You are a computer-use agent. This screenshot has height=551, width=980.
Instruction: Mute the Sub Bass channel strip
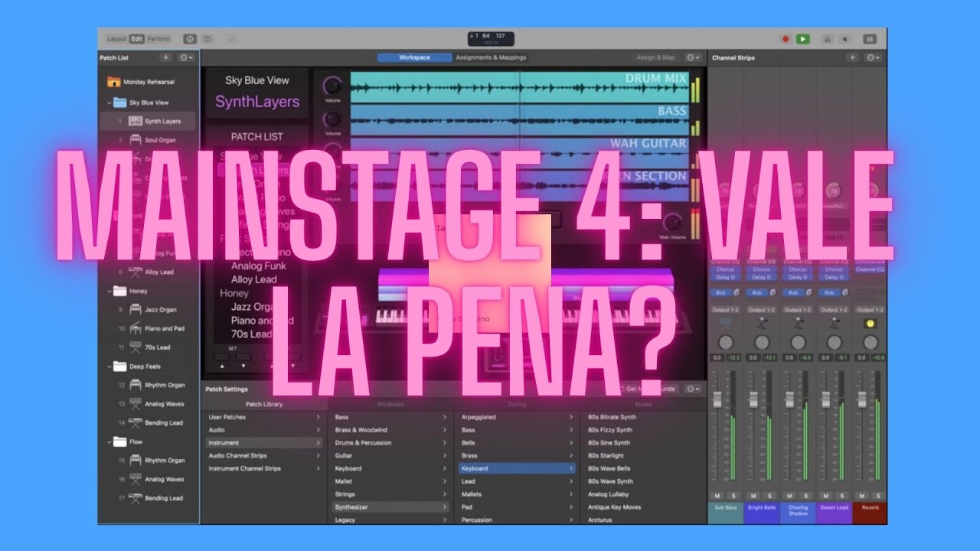(717, 496)
